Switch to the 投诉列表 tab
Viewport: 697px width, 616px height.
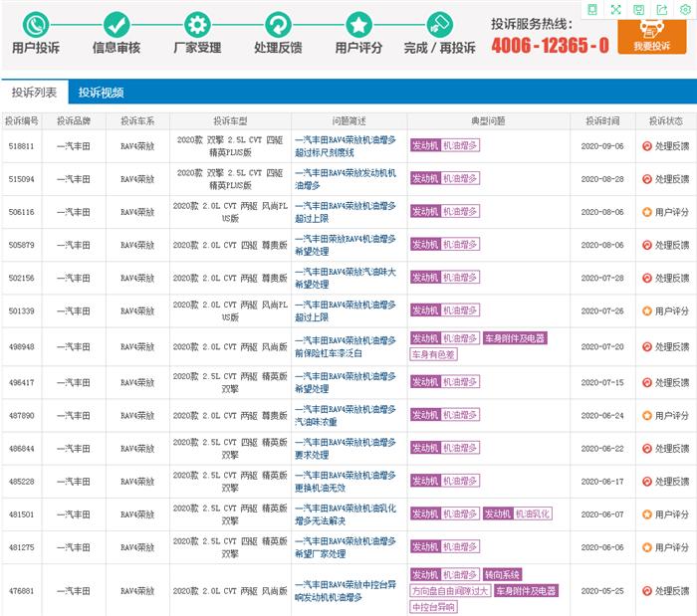click(35, 93)
